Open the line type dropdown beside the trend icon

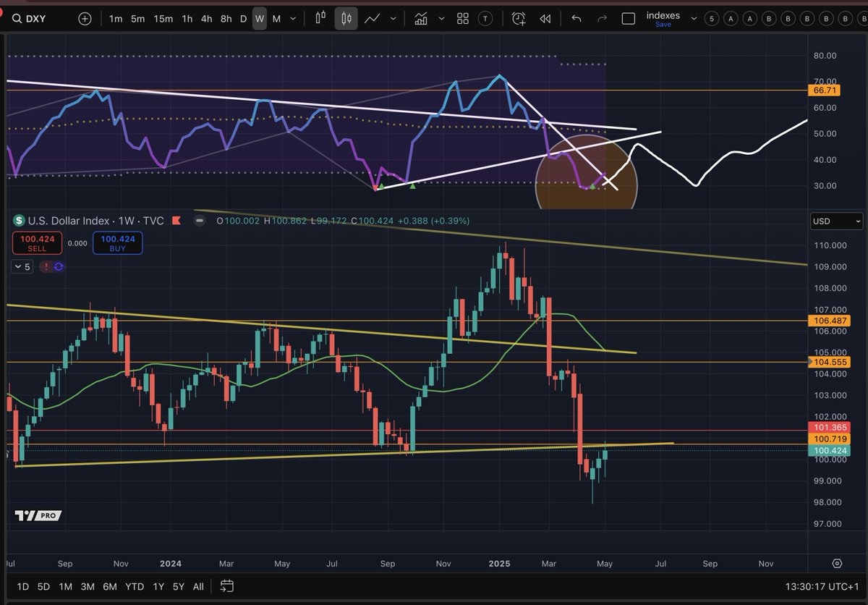pos(393,18)
